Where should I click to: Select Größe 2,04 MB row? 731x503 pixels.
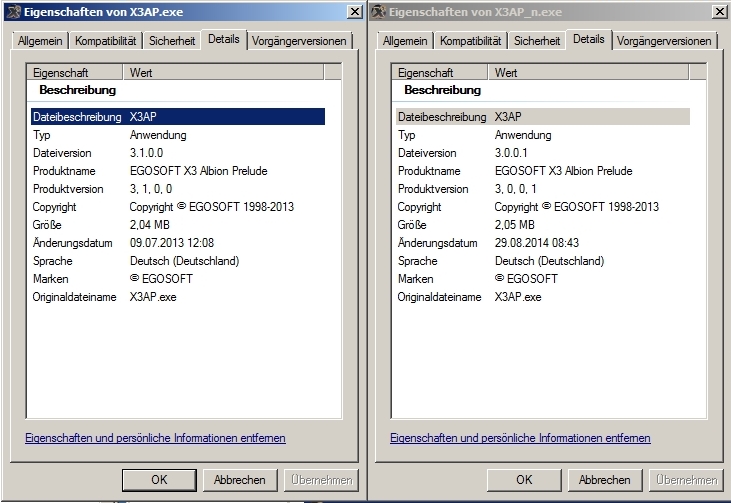click(x=178, y=225)
